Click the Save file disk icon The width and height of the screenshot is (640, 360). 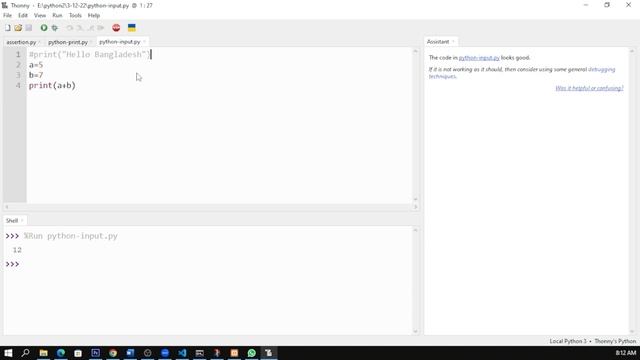(x=29, y=28)
